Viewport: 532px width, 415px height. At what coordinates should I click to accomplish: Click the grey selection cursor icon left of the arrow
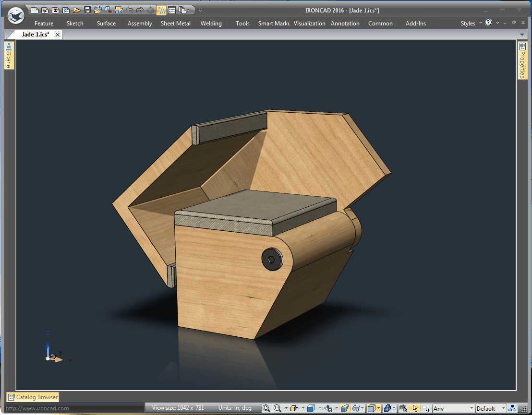[403, 408]
